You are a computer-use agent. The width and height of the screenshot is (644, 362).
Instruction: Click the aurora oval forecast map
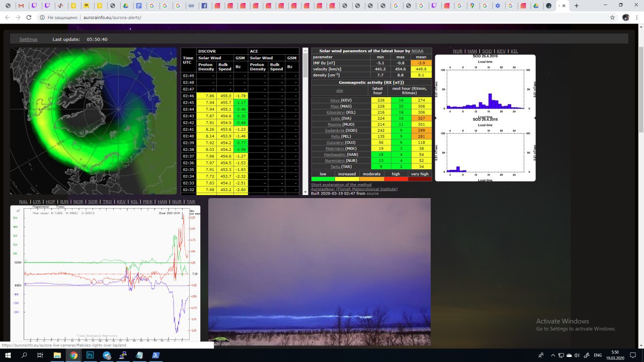94,121
